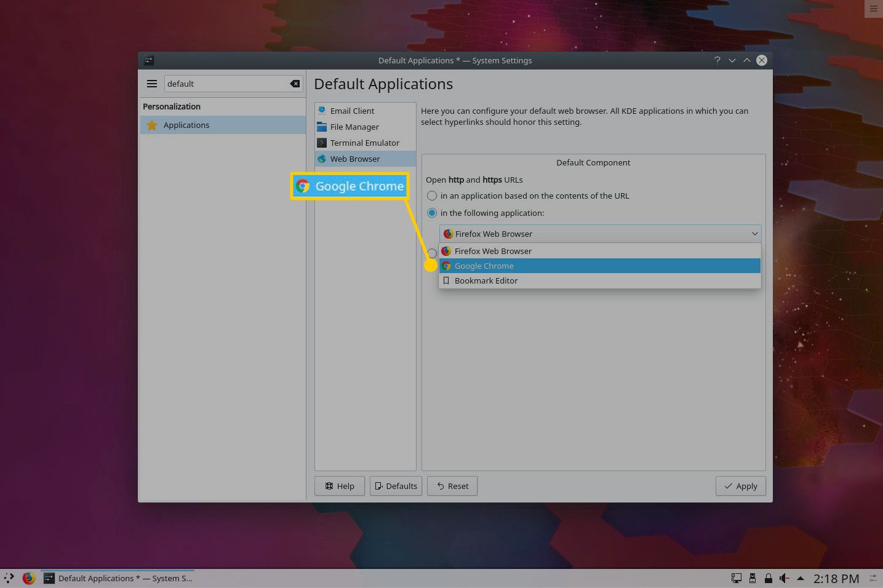883x588 pixels.
Task: Click the Email Client icon
Action: 322,111
